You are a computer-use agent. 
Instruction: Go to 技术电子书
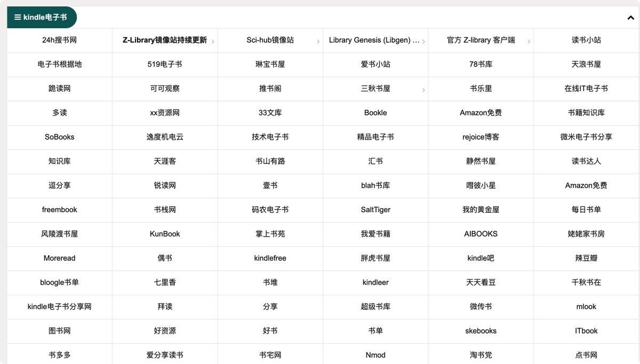tap(270, 137)
